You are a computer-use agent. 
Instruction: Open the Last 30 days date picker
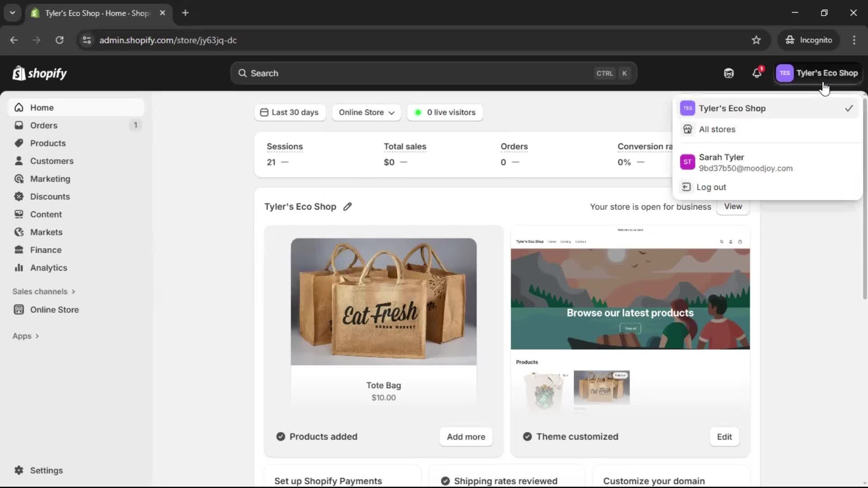[290, 113]
